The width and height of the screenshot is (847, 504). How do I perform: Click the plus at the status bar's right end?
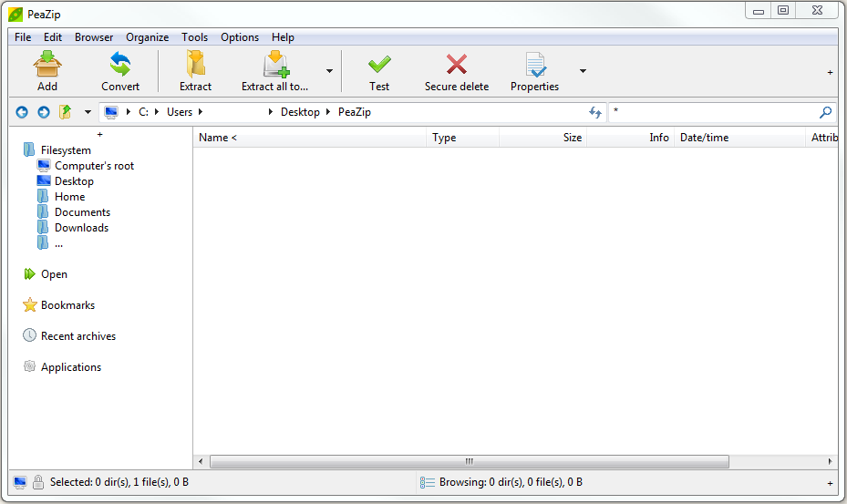pyautogui.click(x=831, y=483)
